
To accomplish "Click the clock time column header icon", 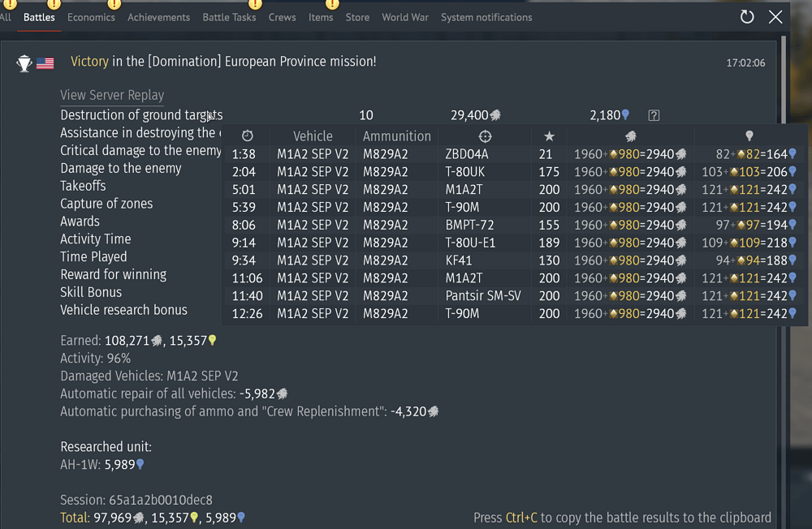I will pos(248,136).
